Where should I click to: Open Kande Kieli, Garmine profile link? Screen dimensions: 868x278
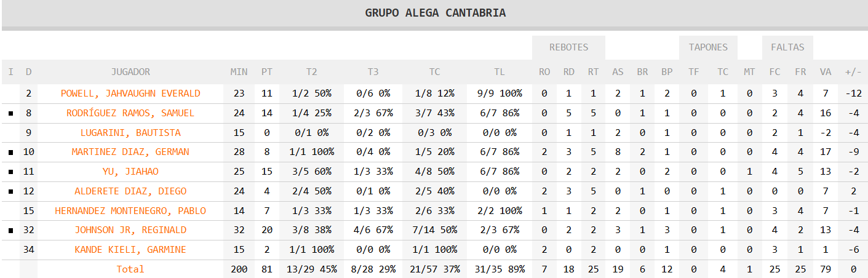(130, 250)
